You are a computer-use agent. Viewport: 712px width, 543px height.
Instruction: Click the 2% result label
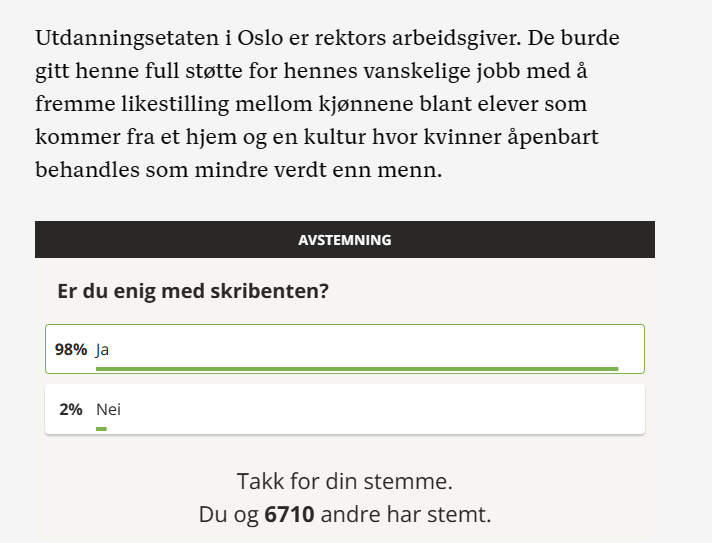coord(71,409)
